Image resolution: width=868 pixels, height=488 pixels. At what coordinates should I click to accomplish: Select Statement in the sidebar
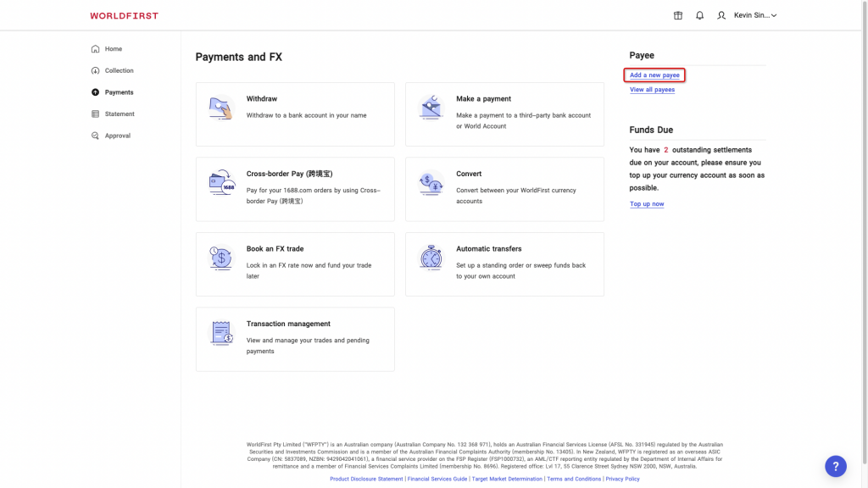(x=120, y=114)
